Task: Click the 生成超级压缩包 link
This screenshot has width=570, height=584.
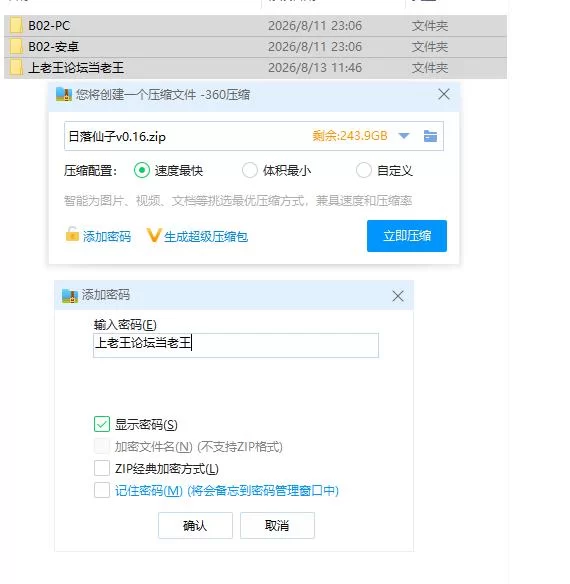Action: [x=206, y=237]
